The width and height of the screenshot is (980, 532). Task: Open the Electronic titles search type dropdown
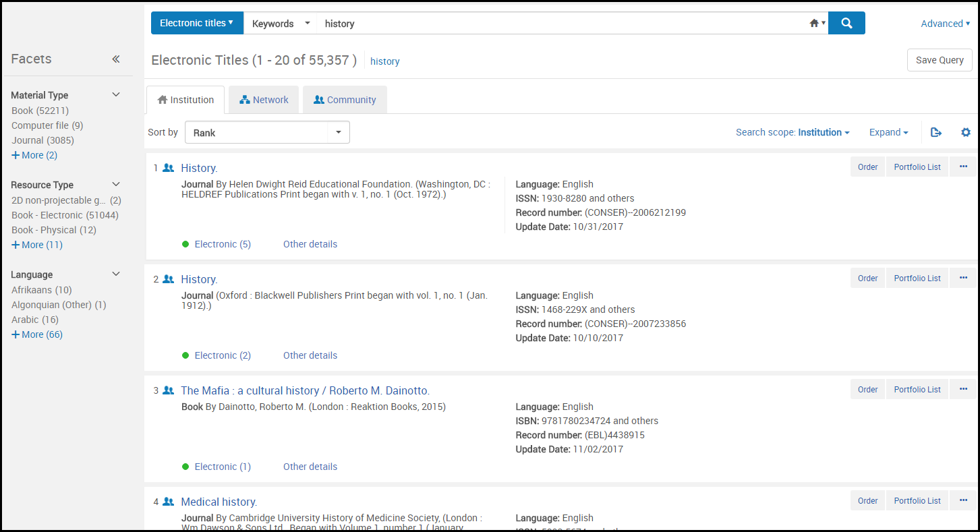click(x=197, y=23)
